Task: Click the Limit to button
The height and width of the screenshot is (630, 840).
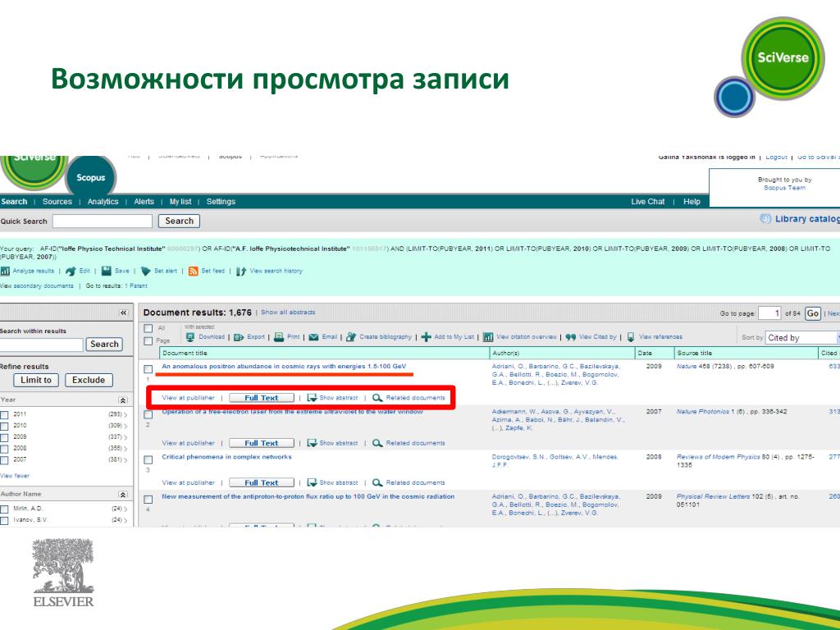Action: [x=36, y=380]
